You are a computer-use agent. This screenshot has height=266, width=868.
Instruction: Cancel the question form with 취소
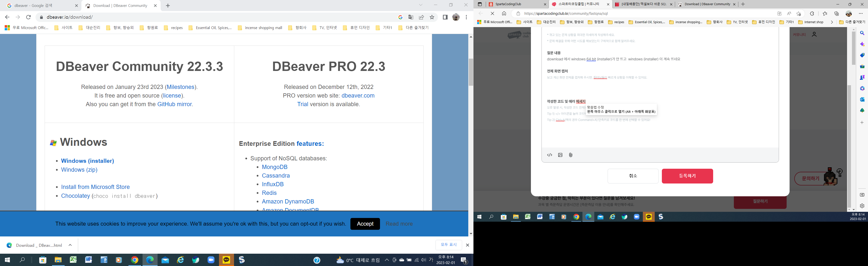click(x=633, y=176)
